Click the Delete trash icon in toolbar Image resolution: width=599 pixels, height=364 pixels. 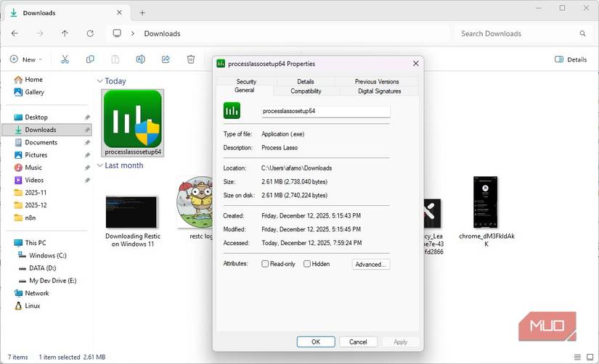point(190,59)
